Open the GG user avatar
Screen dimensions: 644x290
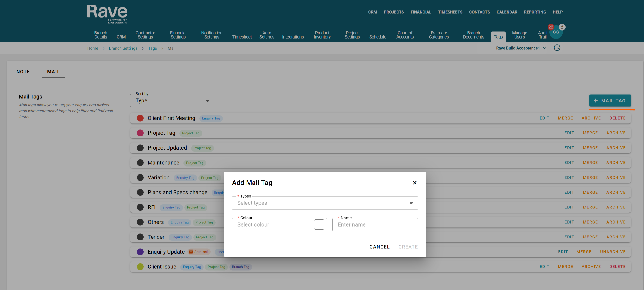(556, 33)
